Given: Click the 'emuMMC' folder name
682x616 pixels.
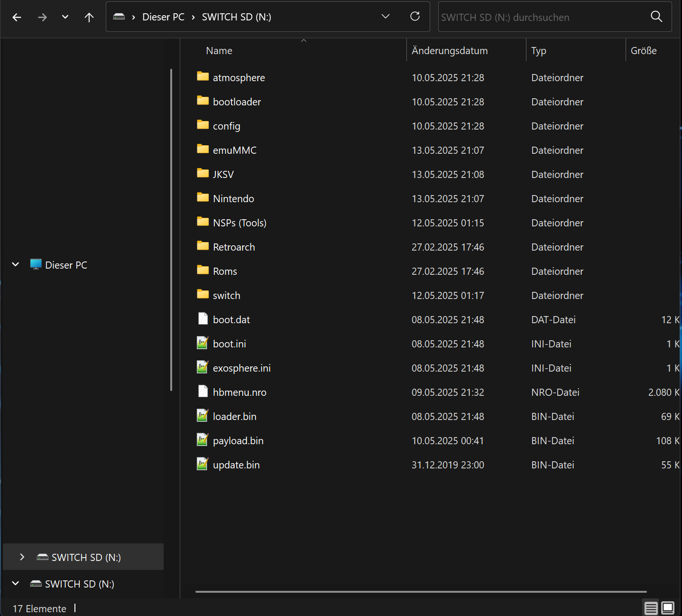Looking at the screenshot, I should (x=235, y=150).
